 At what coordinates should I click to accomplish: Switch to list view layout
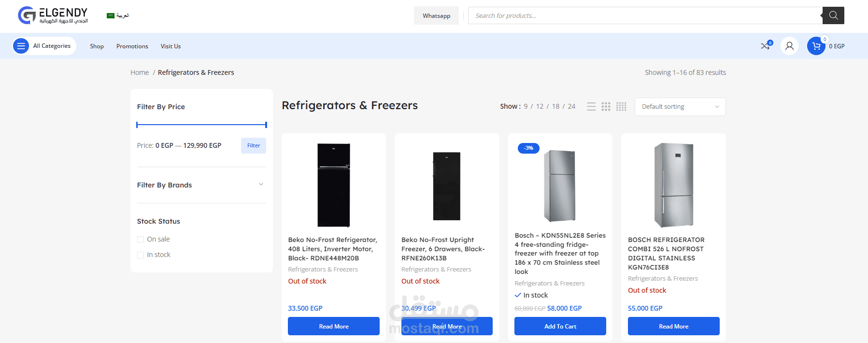click(x=591, y=107)
